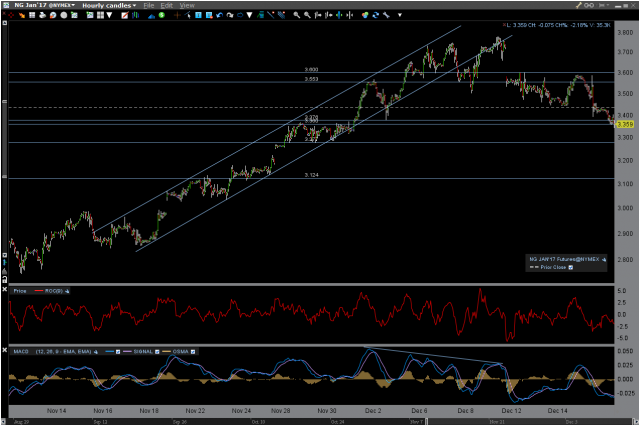The height and width of the screenshot is (426, 640).
Task: Click the redo arrow icon
Action: click(x=230, y=15)
